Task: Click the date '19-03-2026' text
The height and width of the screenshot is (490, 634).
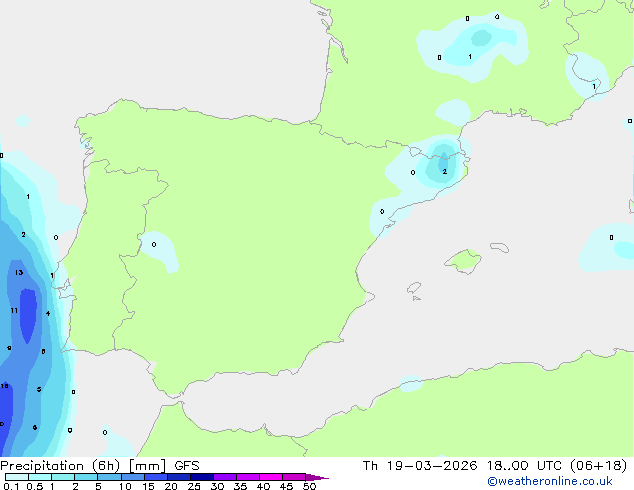Action: pos(431,466)
